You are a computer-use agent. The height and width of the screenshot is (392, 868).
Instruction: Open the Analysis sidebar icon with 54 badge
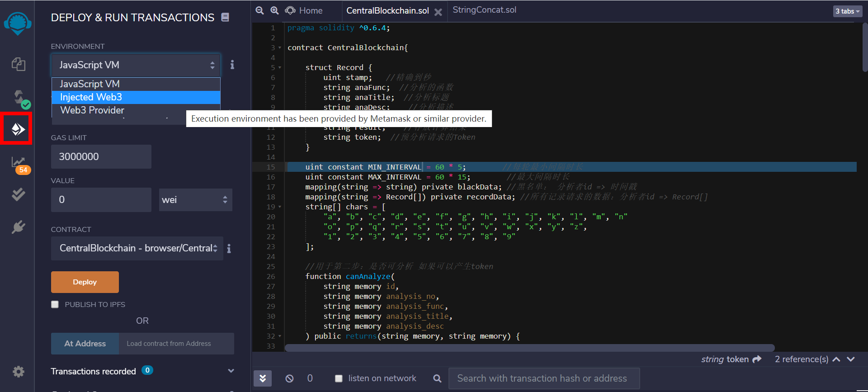click(x=20, y=165)
